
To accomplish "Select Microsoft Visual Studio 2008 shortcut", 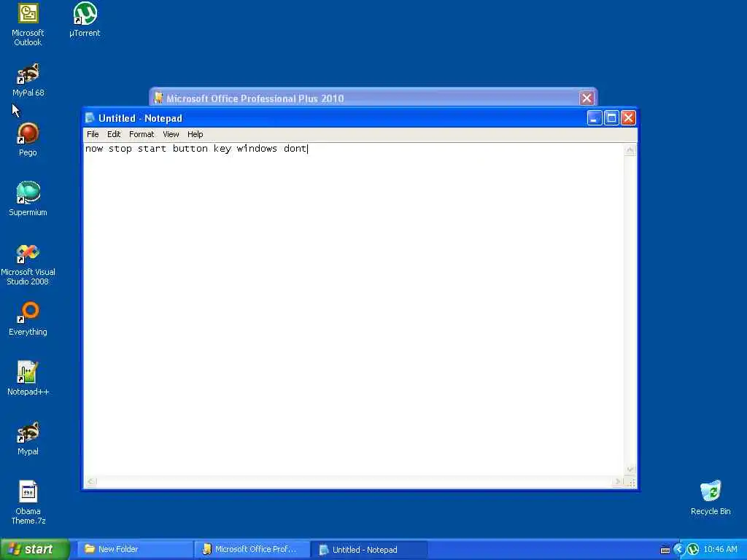I will 28,265.
